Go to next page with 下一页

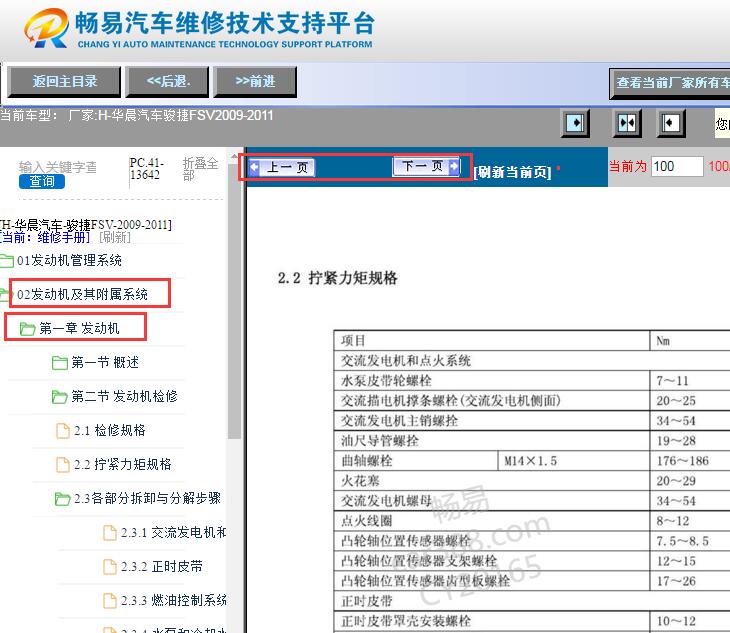click(426, 166)
